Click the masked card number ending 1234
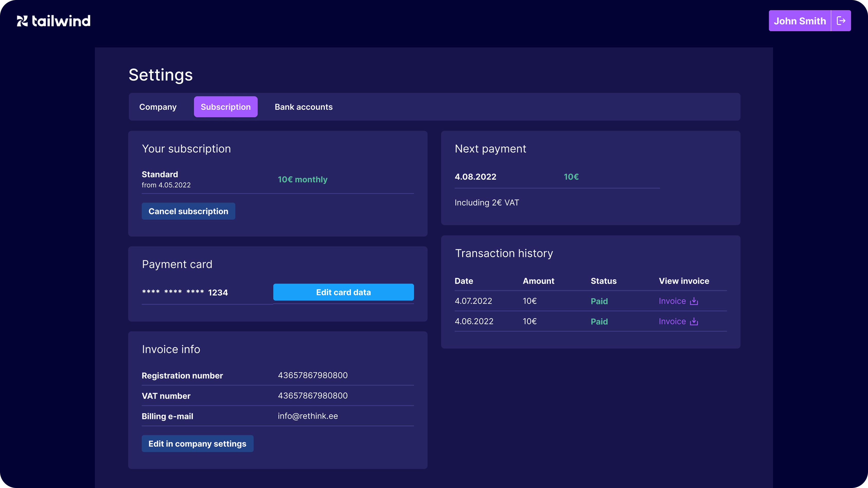Viewport: 868px width, 488px height. pyautogui.click(x=185, y=292)
